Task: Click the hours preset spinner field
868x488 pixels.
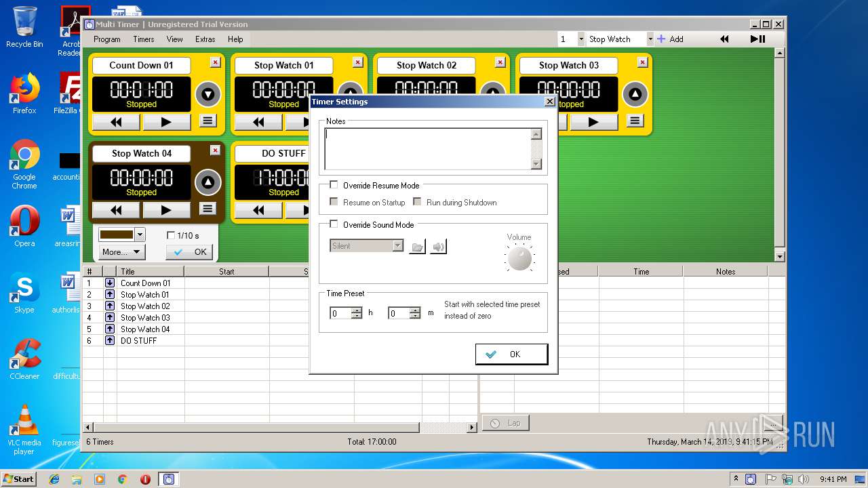Action: click(340, 313)
